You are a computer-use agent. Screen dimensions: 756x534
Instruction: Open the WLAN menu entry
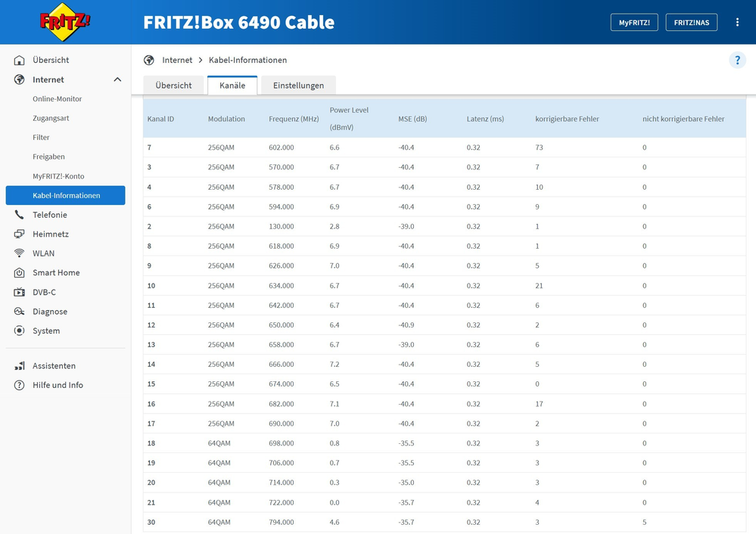43,253
